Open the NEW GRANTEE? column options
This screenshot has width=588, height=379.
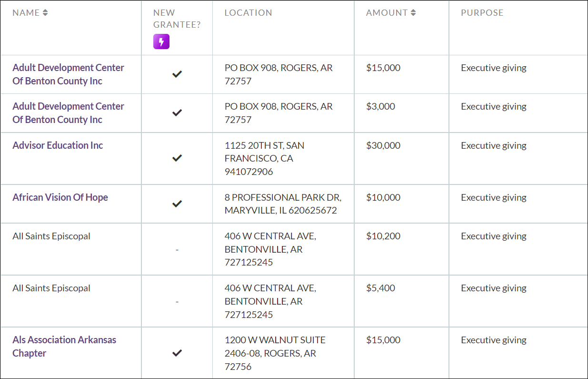click(177, 19)
